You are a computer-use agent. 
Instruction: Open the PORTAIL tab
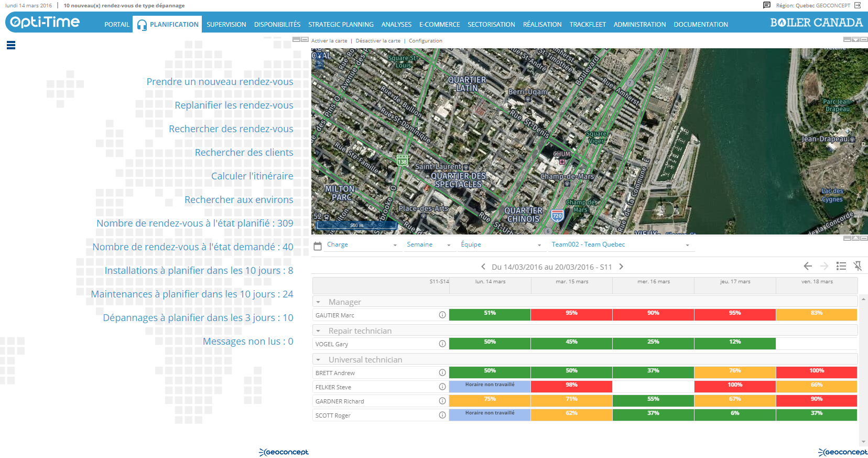(117, 25)
